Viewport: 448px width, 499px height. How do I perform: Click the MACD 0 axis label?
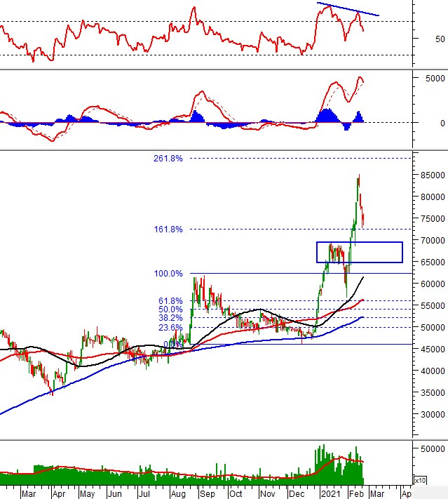(442, 123)
